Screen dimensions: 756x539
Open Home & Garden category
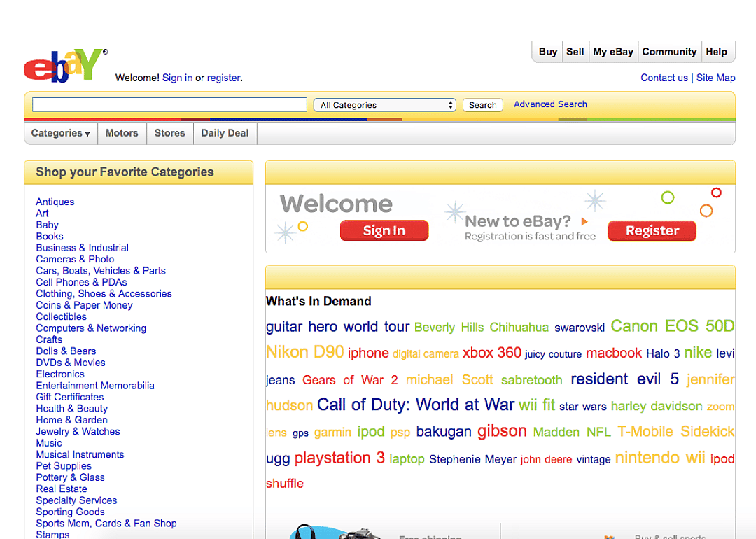click(72, 420)
